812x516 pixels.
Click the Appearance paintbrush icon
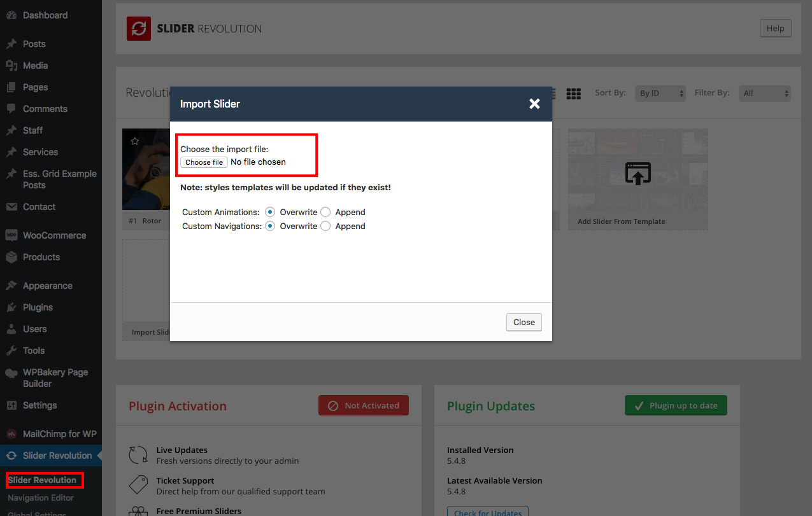pyautogui.click(x=11, y=286)
